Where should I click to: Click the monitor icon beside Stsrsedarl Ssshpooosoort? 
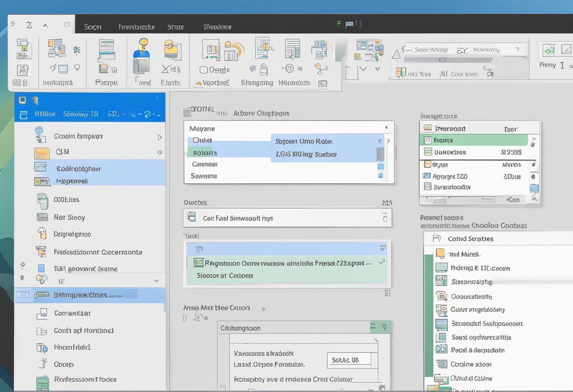(441, 324)
